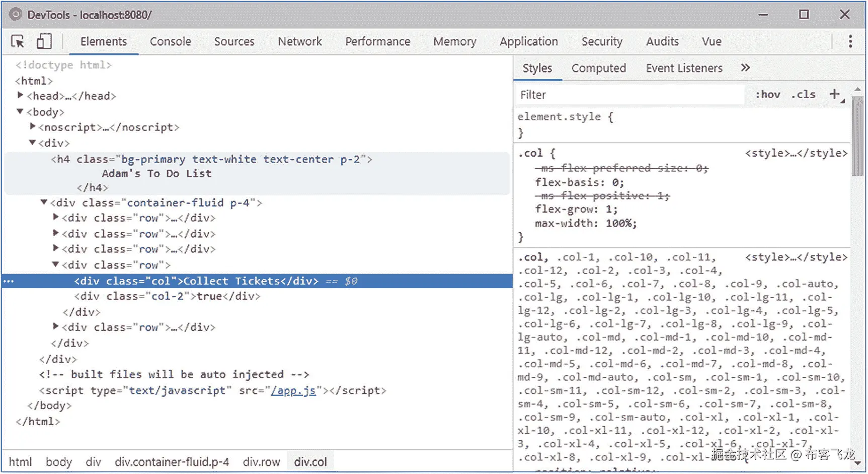Collapse the body element node
This screenshot has height=474, width=868.
20,111
